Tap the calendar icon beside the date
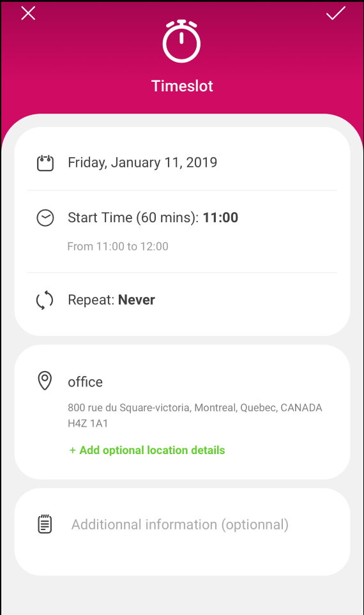Screen dimensions: 364x615 pyautogui.click(x=45, y=163)
